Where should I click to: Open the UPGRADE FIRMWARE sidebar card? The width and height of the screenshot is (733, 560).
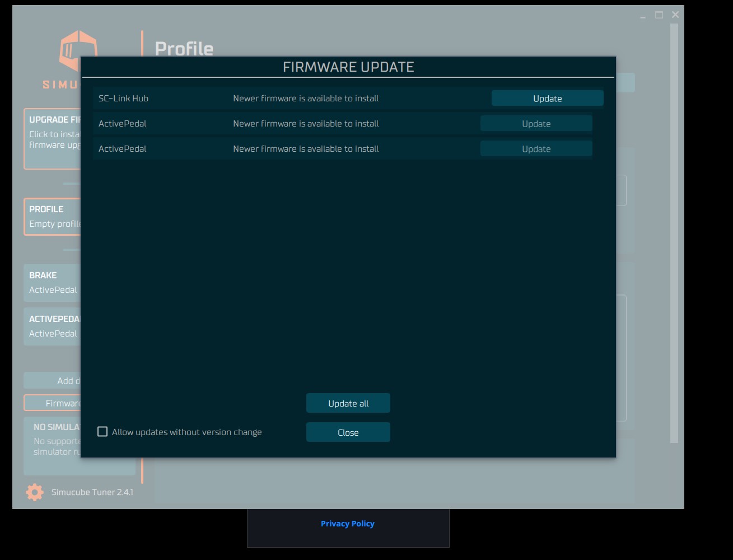click(x=52, y=139)
